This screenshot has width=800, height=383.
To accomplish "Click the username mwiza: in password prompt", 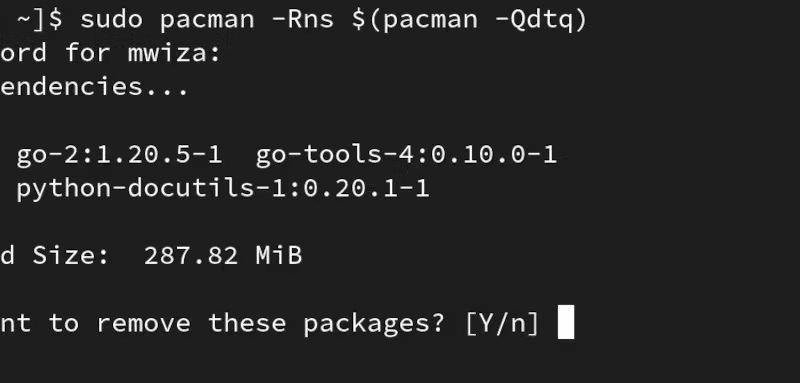I will (x=174, y=53).
